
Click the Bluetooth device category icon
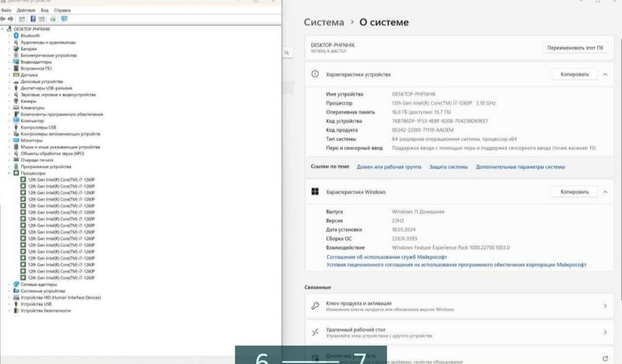click(16, 35)
